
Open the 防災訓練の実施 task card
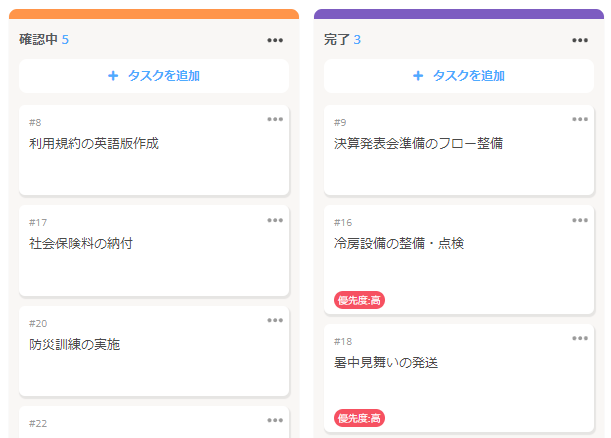coord(154,351)
